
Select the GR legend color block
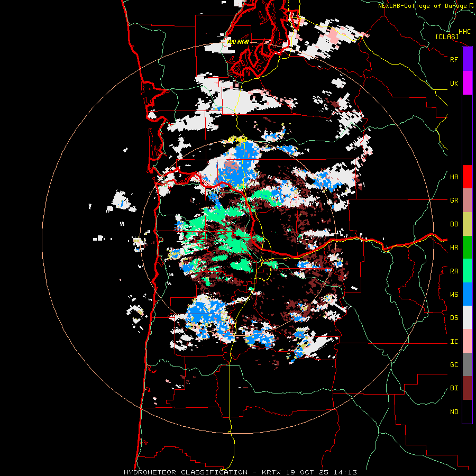(467, 200)
